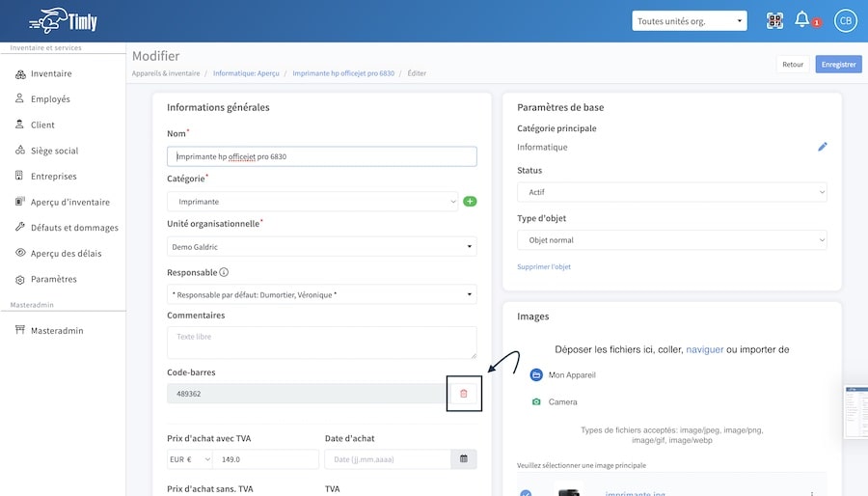Screen dimensions: 868x496
Task: Click the Commentaires text area
Action: click(321, 343)
